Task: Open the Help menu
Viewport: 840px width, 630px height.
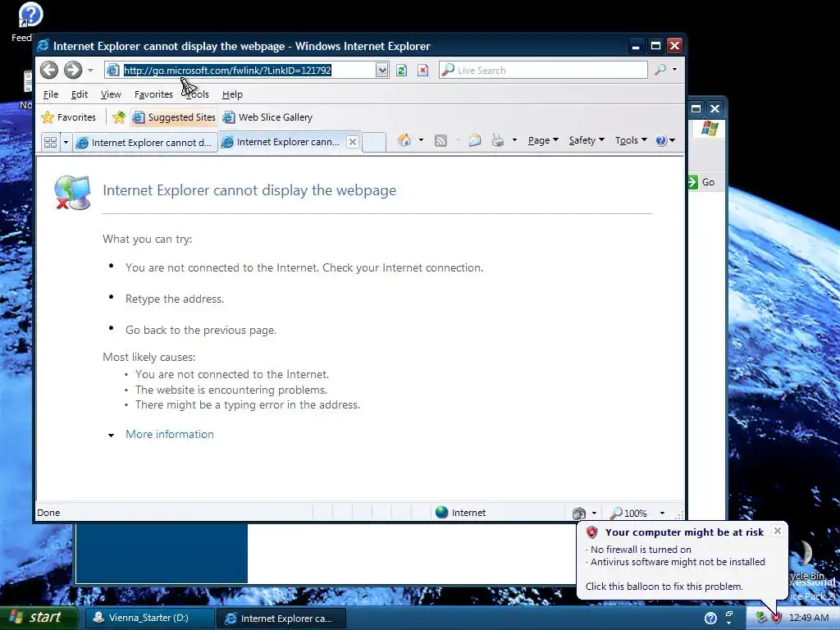Action: point(232,94)
